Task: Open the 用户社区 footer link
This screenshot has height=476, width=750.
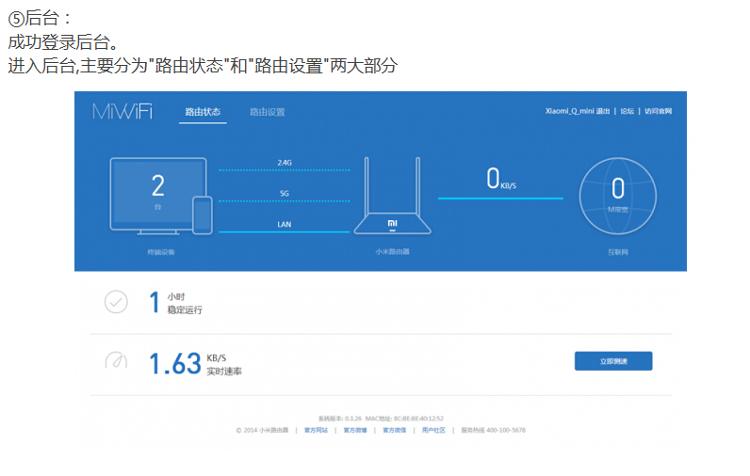Action: [x=434, y=430]
